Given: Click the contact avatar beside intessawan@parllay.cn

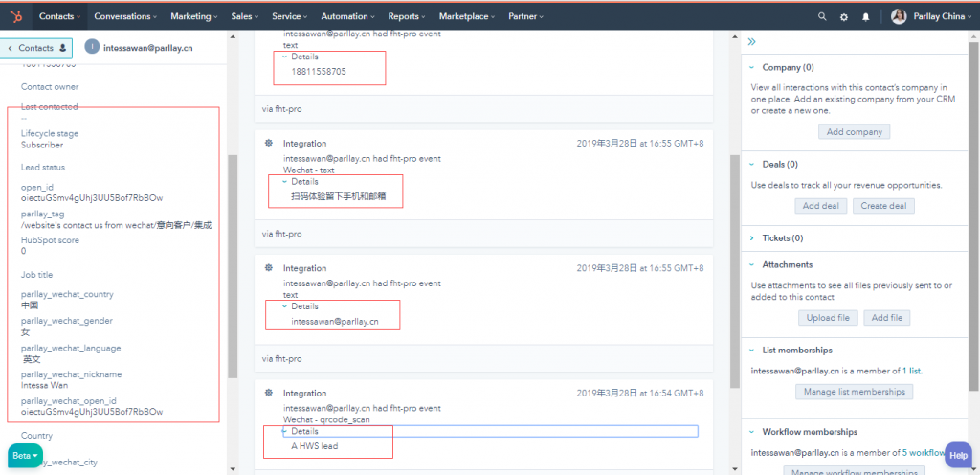Looking at the screenshot, I should [92, 47].
